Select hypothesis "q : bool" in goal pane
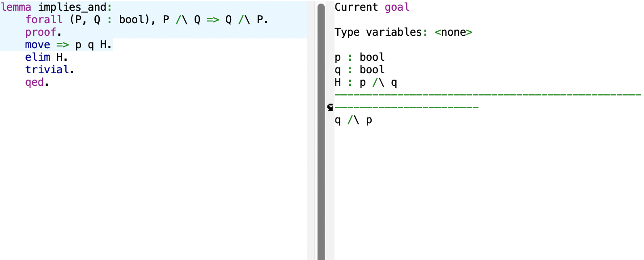This screenshot has height=260, width=644. 360,70
